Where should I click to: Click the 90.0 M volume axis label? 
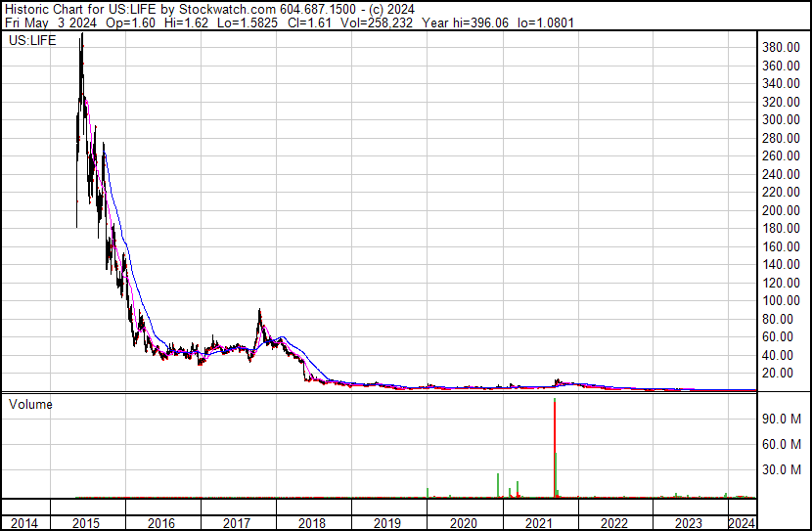coord(786,419)
